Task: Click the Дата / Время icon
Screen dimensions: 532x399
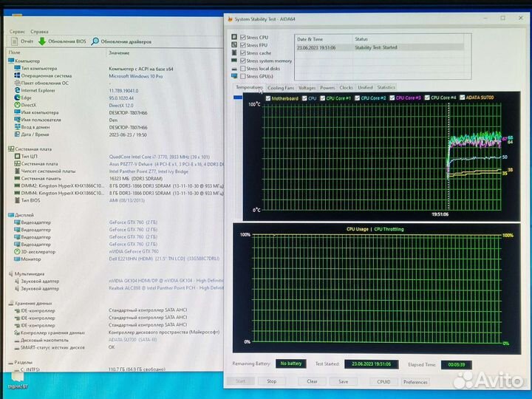Action: pos(17,134)
